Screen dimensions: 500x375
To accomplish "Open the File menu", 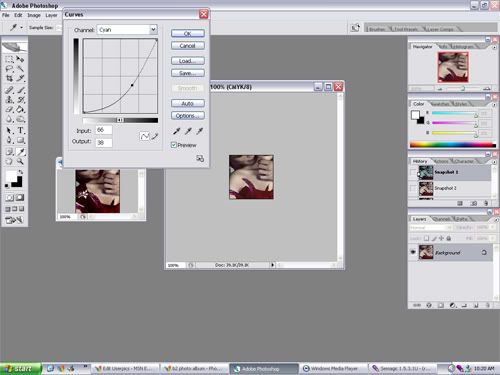I will pos(6,15).
